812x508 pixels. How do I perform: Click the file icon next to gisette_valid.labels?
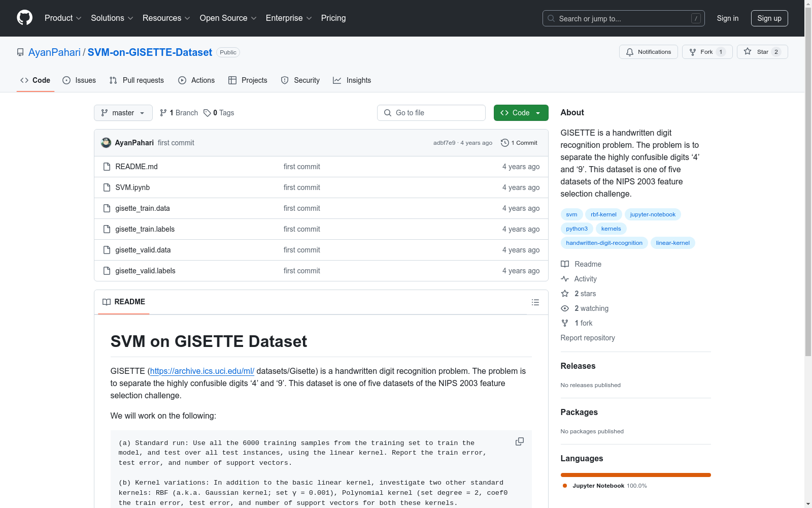point(107,271)
